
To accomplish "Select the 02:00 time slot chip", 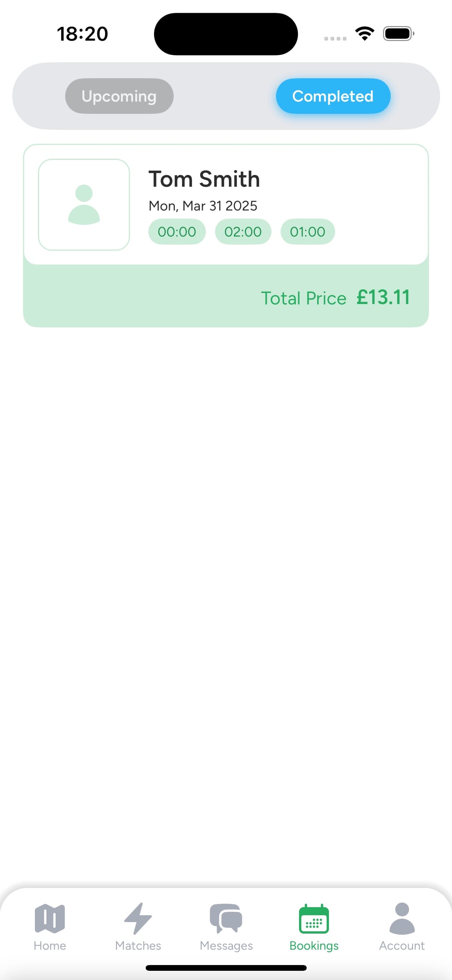I will pos(243,232).
